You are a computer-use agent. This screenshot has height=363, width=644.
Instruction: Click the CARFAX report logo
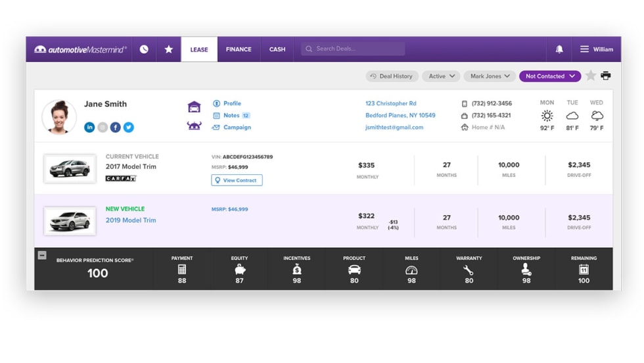(121, 178)
